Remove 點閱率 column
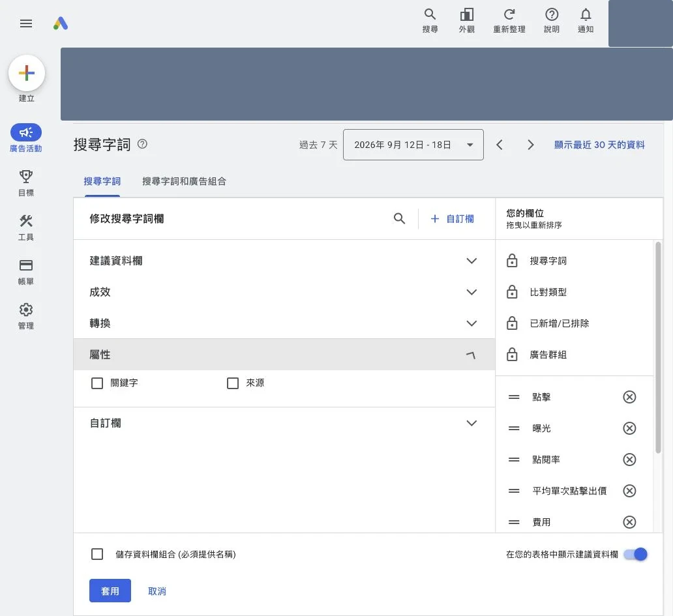The width and height of the screenshot is (673, 616). [629, 460]
